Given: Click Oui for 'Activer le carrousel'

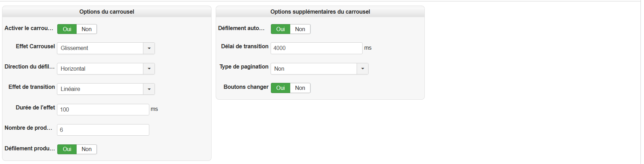Looking at the screenshot, I should pos(67,29).
